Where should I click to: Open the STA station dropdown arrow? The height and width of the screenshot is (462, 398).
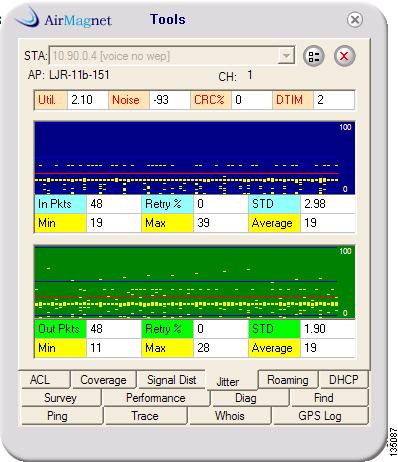point(286,56)
